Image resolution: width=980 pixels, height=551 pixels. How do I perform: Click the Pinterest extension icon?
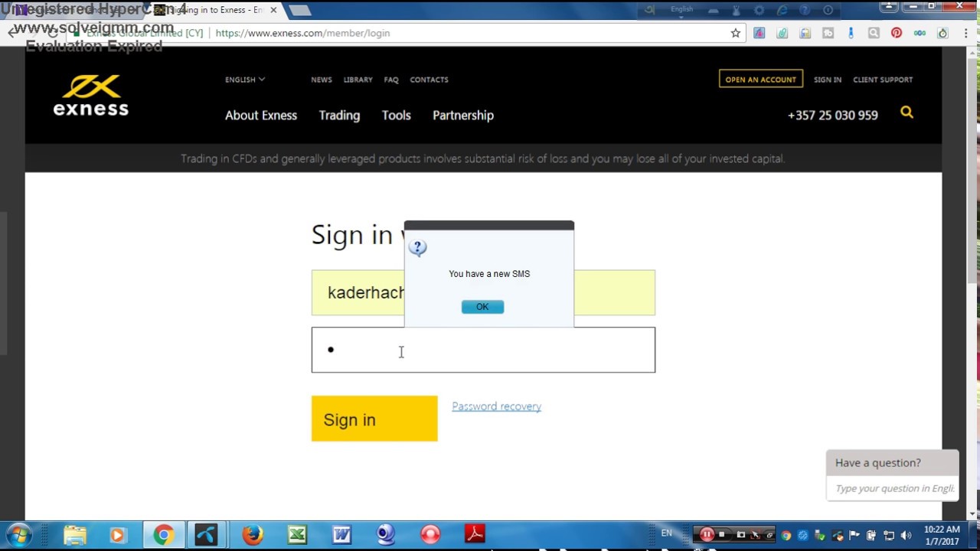[x=897, y=33]
